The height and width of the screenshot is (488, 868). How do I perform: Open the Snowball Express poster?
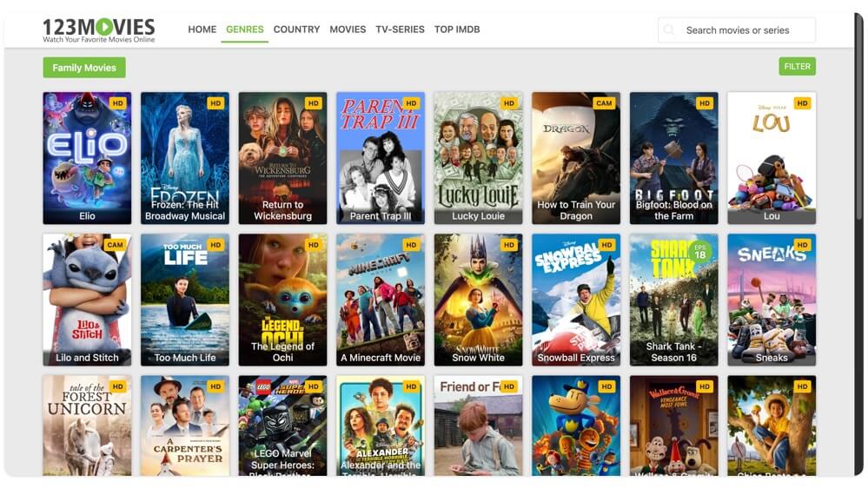click(x=576, y=300)
